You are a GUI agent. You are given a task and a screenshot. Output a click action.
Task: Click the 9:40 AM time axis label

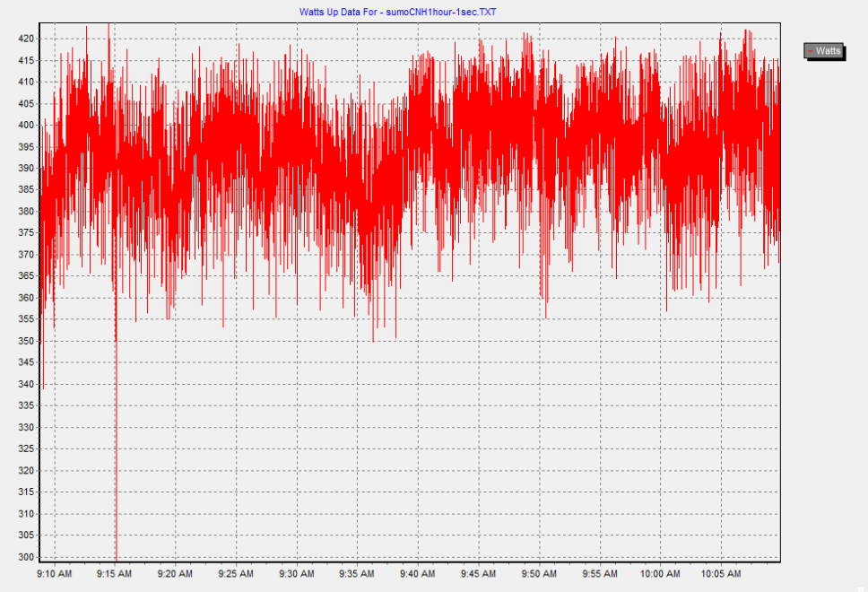pyautogui.click(x=418, y=574)
